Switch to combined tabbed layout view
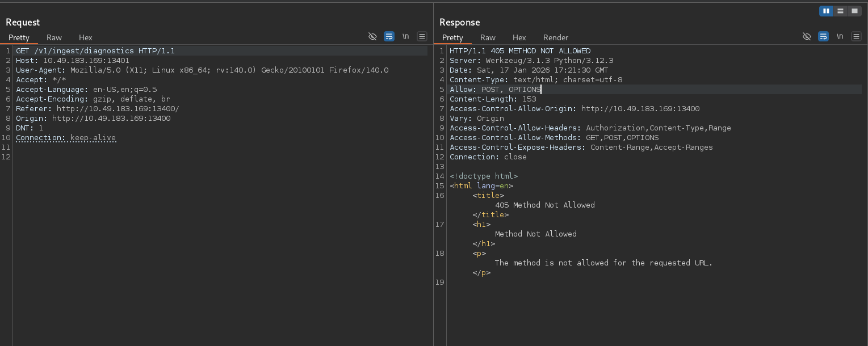This screenshot has width=868, height=346. click(x=854, y=11)
